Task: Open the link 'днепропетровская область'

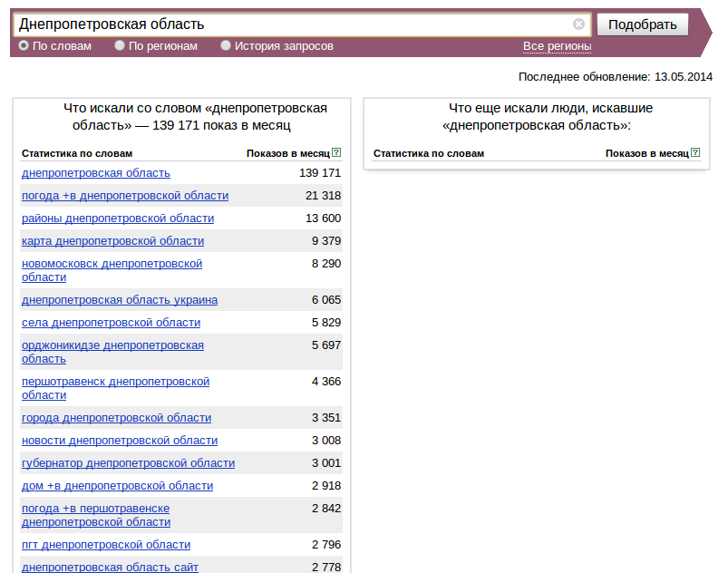Action: 96,173
